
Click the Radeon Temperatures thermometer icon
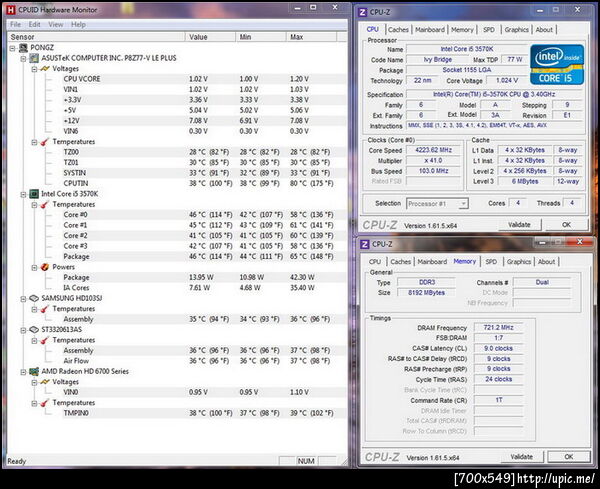pos(45,403)
